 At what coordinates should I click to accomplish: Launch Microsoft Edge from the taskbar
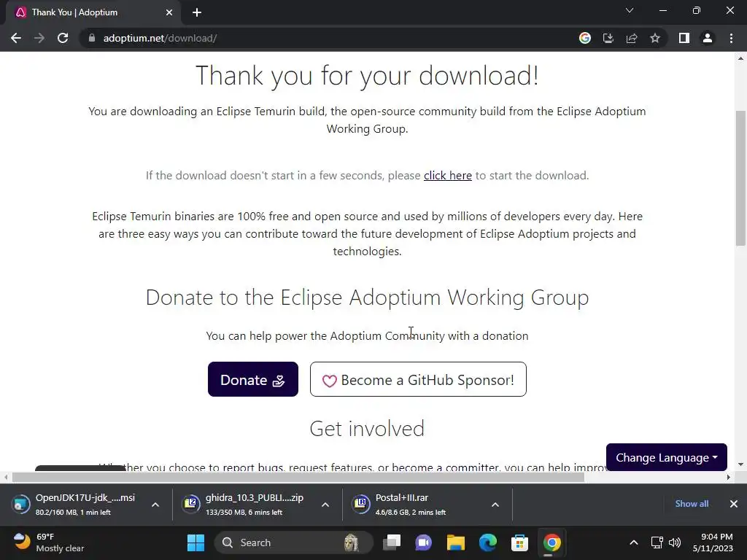pos(487,542)
